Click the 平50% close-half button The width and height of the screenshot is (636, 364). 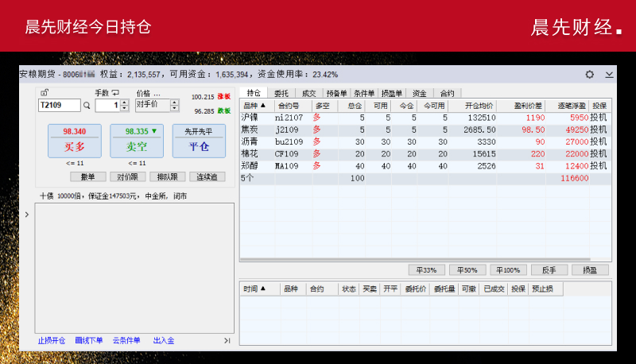pos(467,269)
